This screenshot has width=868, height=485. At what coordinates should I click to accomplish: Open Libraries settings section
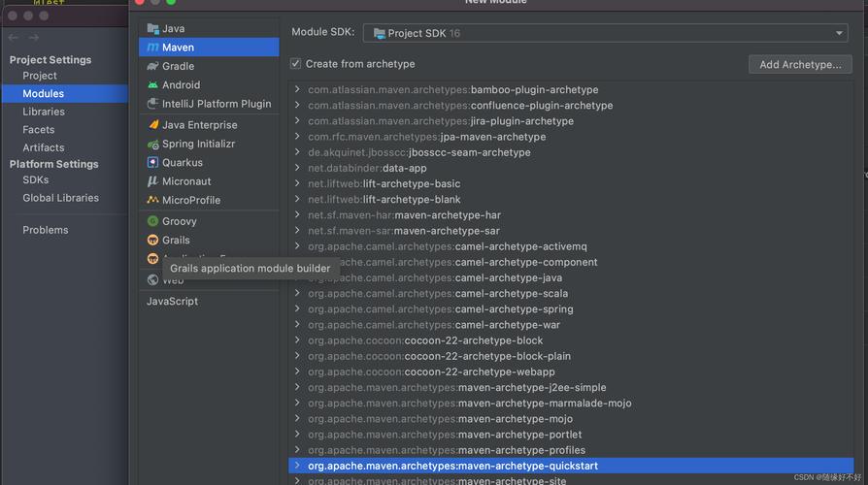(x=44, y=112)
